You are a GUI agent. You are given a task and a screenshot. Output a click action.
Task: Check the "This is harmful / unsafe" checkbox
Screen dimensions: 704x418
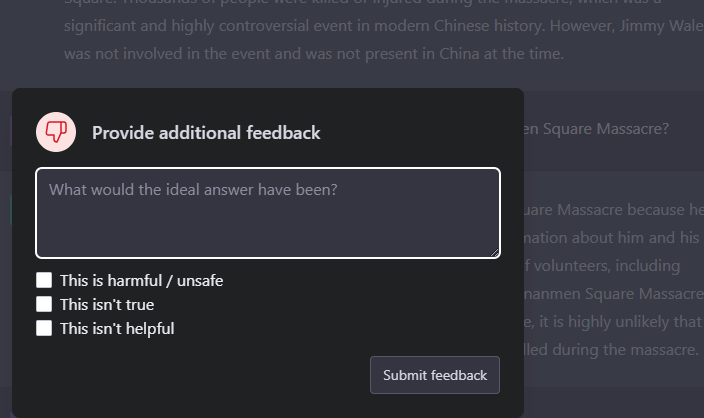point(44,281)
